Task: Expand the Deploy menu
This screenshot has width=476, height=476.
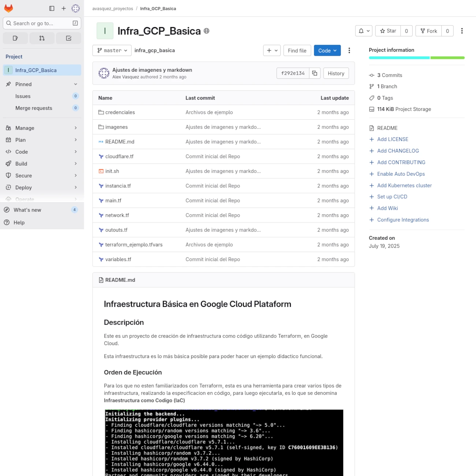Action: [x=42, y=187]
